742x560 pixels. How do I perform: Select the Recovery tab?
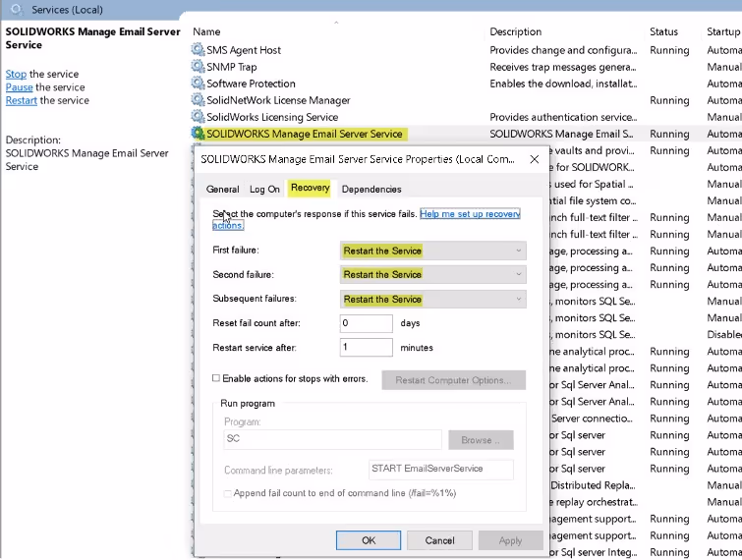[310, 188]
